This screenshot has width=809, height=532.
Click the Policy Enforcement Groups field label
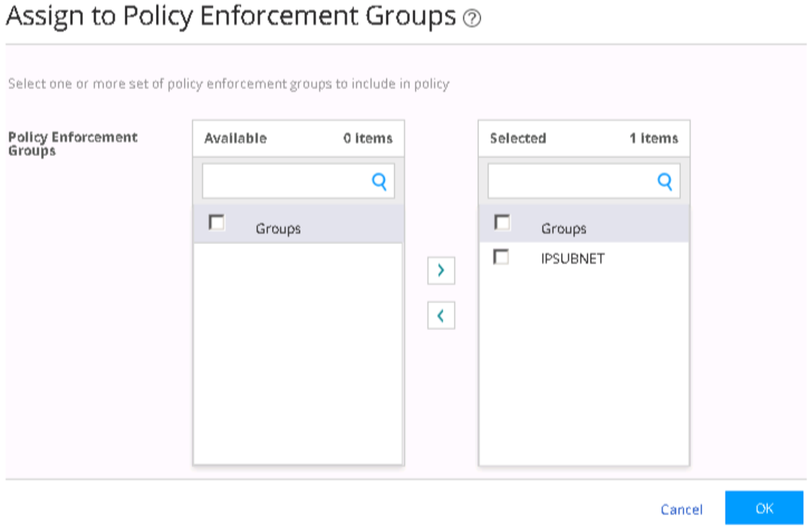(x=72, y=143)
